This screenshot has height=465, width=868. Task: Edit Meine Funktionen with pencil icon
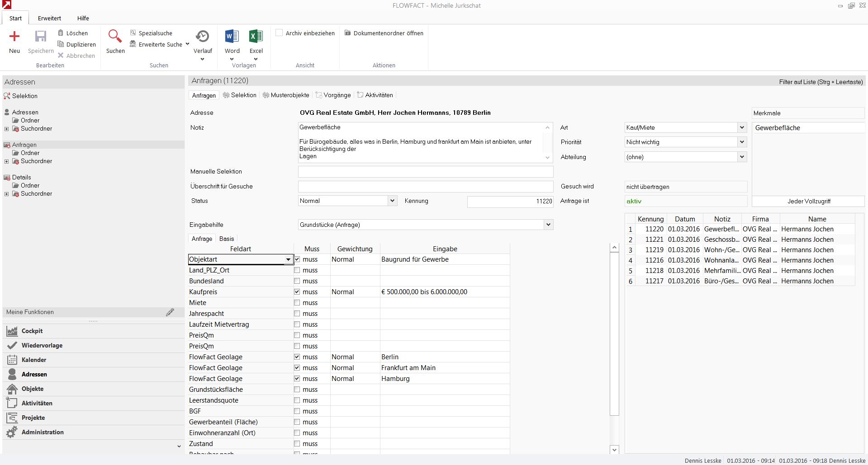coord(170,312)
